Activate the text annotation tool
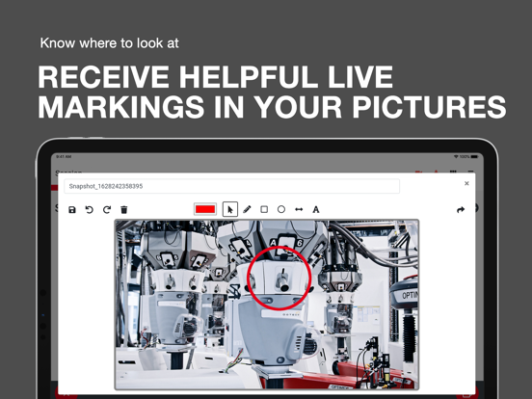Image resolution: width=532 pixels, height=399 pixels. pyautogui.click(x=316, y=210)
